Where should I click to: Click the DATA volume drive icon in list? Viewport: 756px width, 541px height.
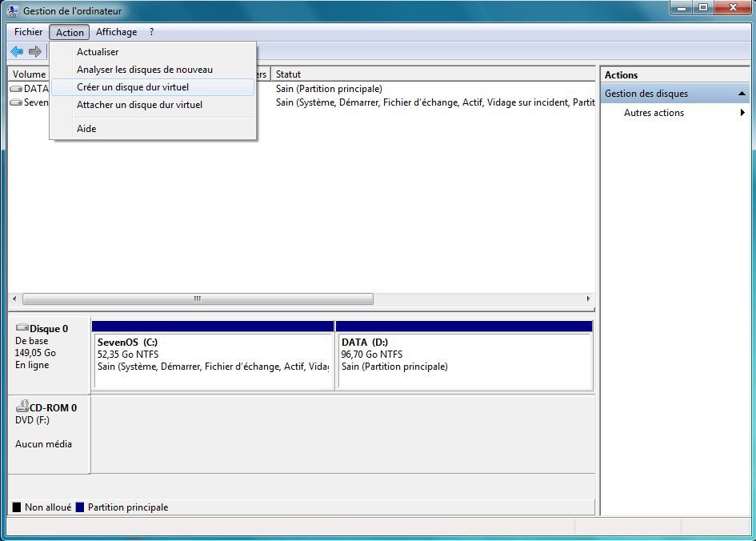click(x=16, y=89)
